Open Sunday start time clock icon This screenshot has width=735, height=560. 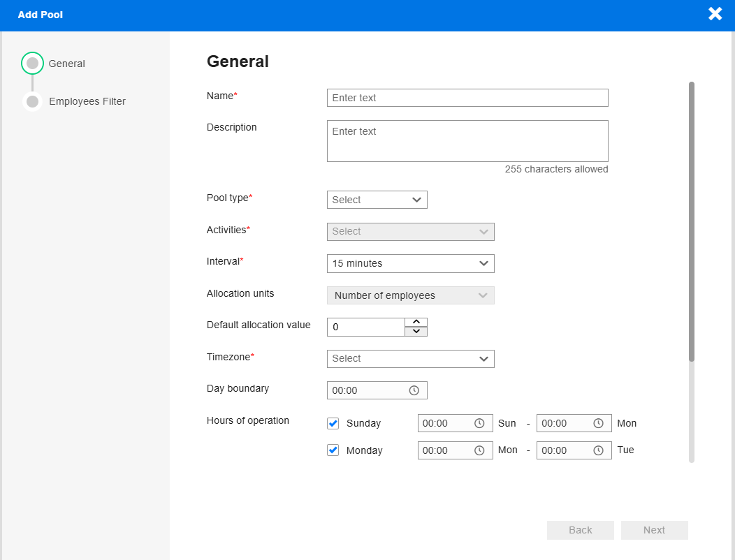coord(479,423)
